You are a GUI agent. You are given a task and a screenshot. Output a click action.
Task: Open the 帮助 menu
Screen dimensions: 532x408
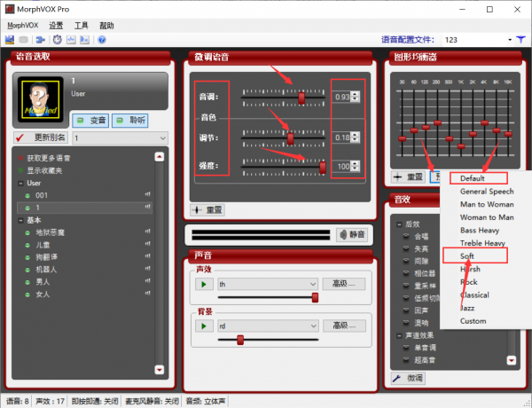[x=106, y=26]
